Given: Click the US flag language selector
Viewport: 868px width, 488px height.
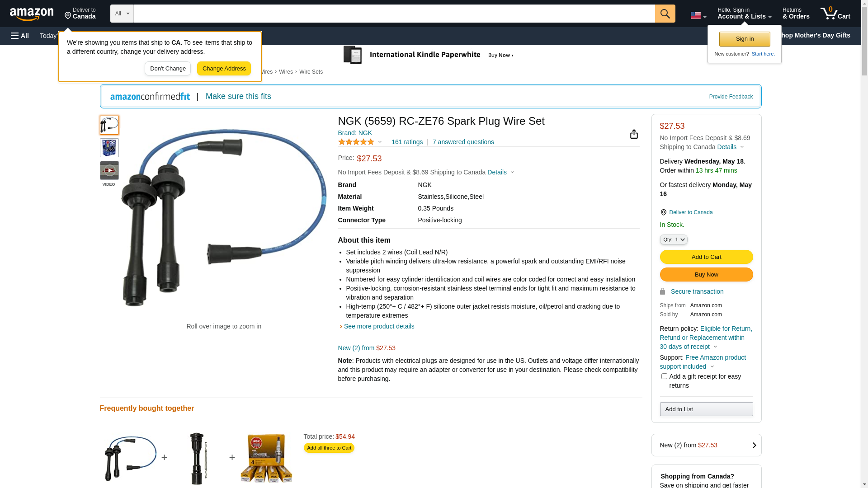Looking at the screenshot, I should [698, 15].
